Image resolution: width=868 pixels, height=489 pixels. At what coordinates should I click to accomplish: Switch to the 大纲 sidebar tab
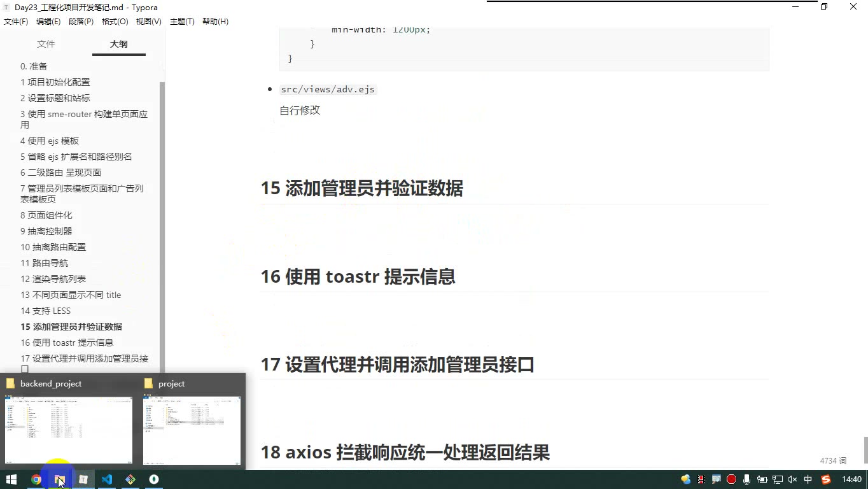tap(118, 44)
